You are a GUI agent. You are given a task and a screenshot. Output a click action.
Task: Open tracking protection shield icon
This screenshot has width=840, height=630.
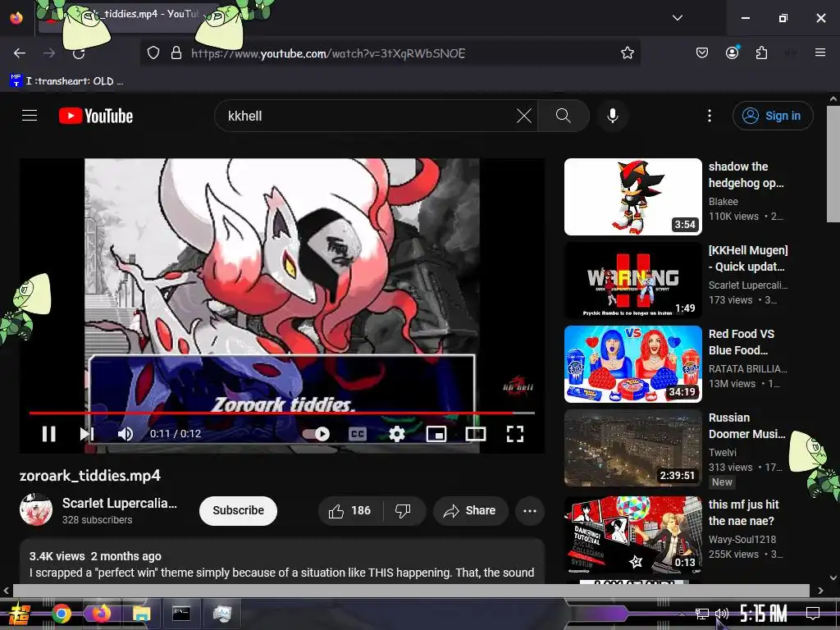coord(153,53)
